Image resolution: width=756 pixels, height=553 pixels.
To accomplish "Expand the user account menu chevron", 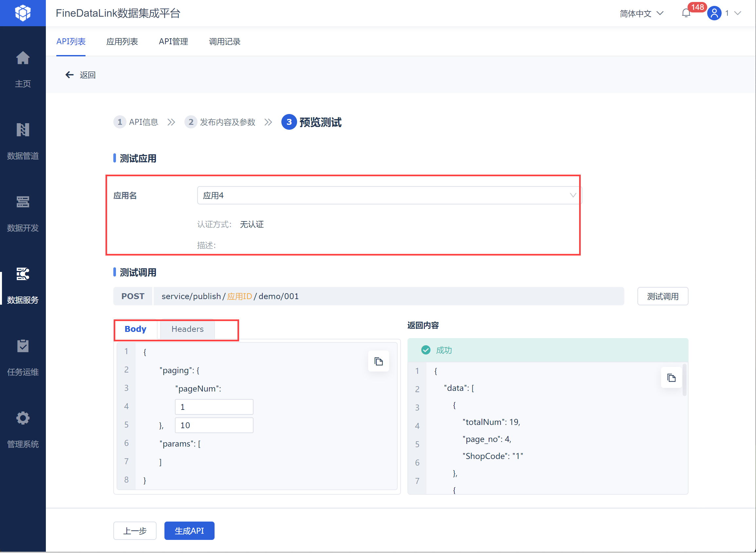I will [x=738, y=13].
